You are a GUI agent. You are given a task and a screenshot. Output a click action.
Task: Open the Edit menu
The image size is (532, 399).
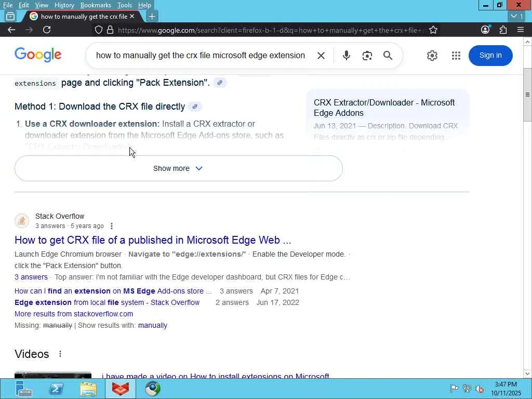24,5
